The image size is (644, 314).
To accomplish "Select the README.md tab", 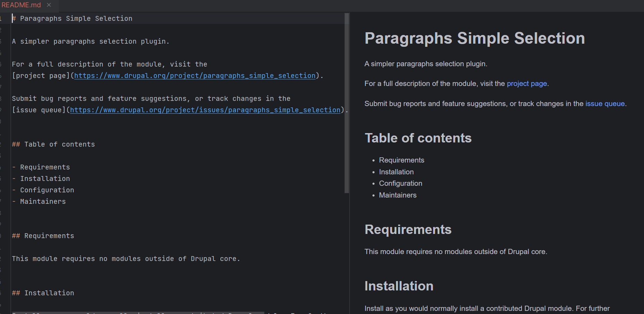I will [x=22, y=5].
